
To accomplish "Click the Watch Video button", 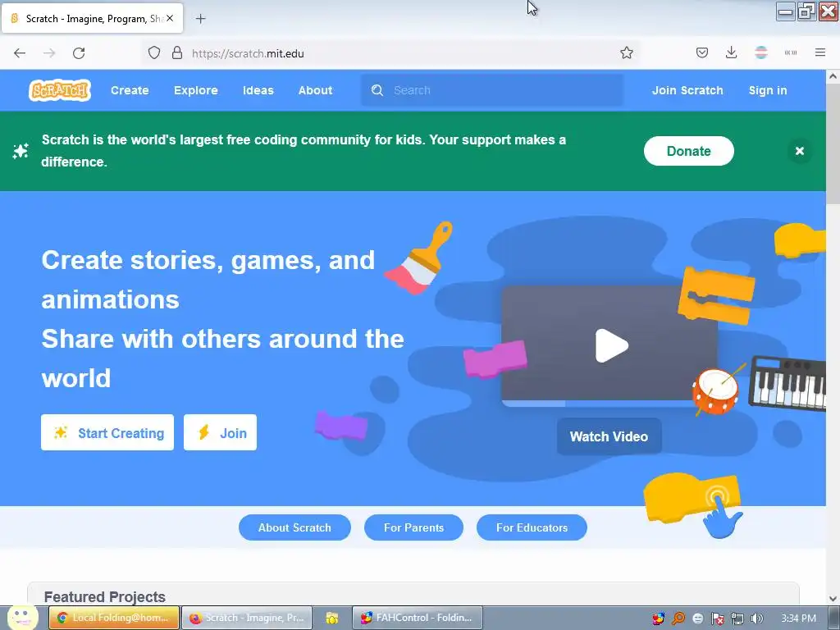I will [x=609, y=436].
